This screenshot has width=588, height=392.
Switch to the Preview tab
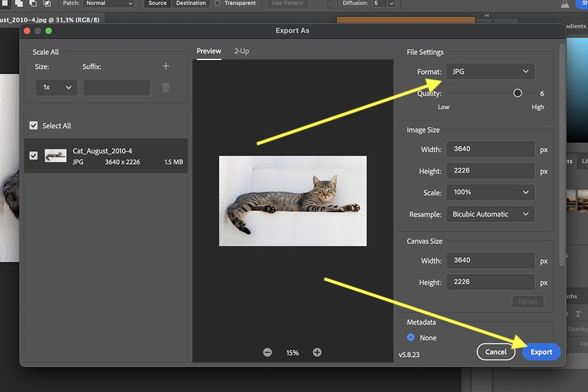click(x=209, y=51)
